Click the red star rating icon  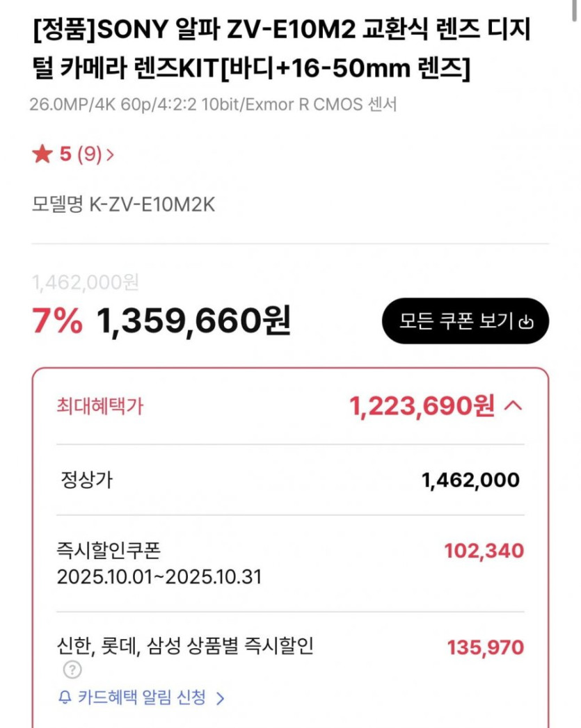pos(42,154)
